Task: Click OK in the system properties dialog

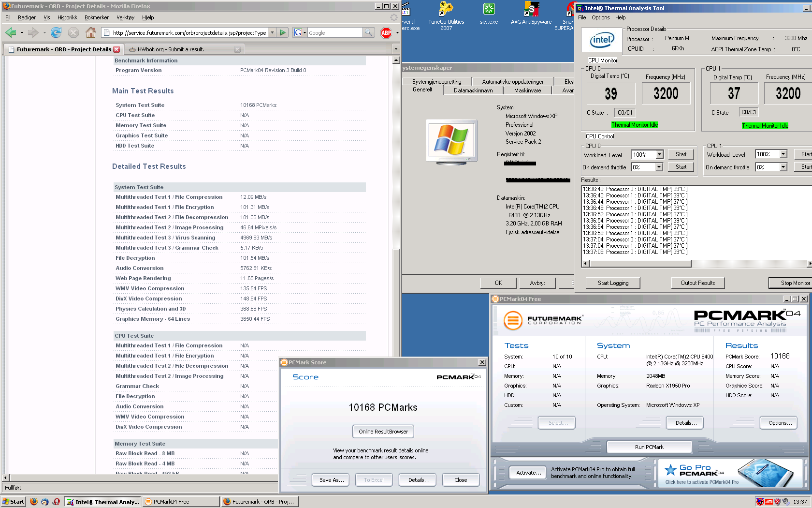Action: pyautogui.click(x=498, y=283)
